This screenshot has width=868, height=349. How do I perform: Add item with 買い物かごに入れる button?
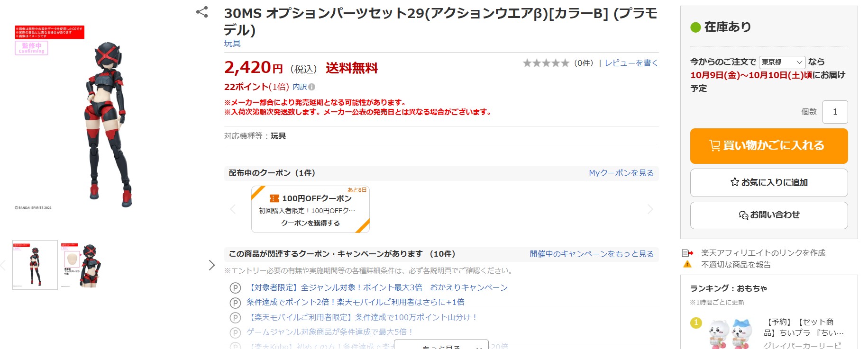tap(769, 146)
